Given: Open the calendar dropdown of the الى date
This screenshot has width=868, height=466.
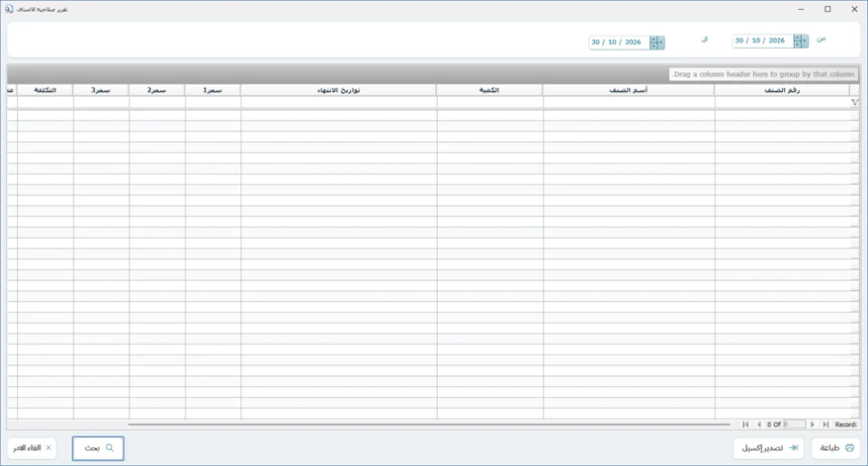Looking at the screenshot, I should click(661, 43).
